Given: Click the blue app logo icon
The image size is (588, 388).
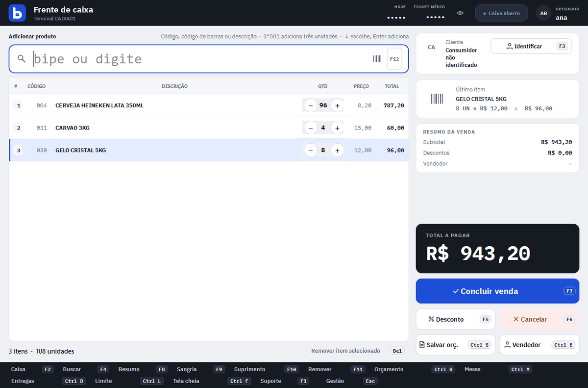Looking at the screenshot, I should tap(17, 13).
